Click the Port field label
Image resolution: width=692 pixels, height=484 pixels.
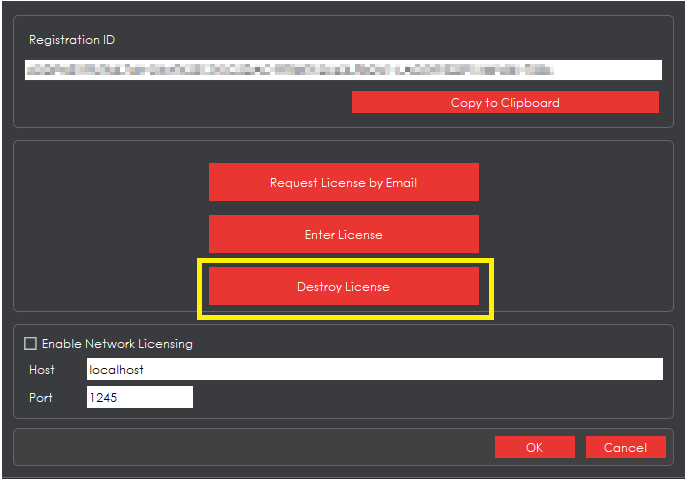41,398
